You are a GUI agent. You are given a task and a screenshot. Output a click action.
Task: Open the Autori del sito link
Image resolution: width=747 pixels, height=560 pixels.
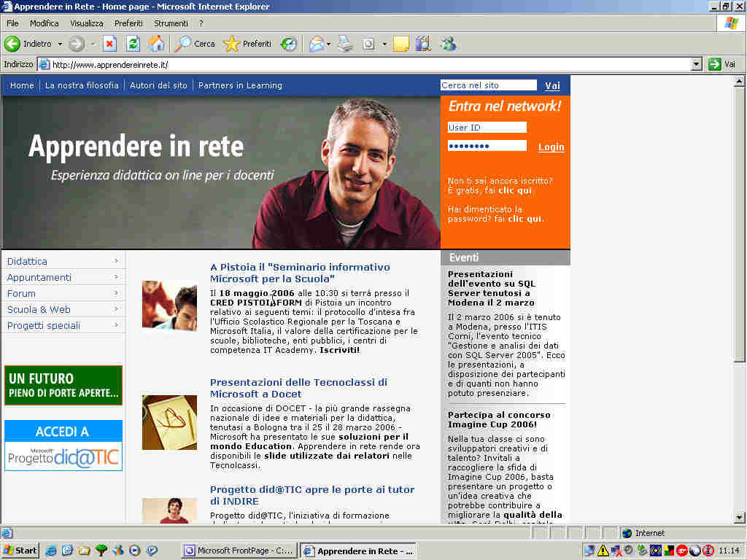pyautogui.click(x=158, y=85)
